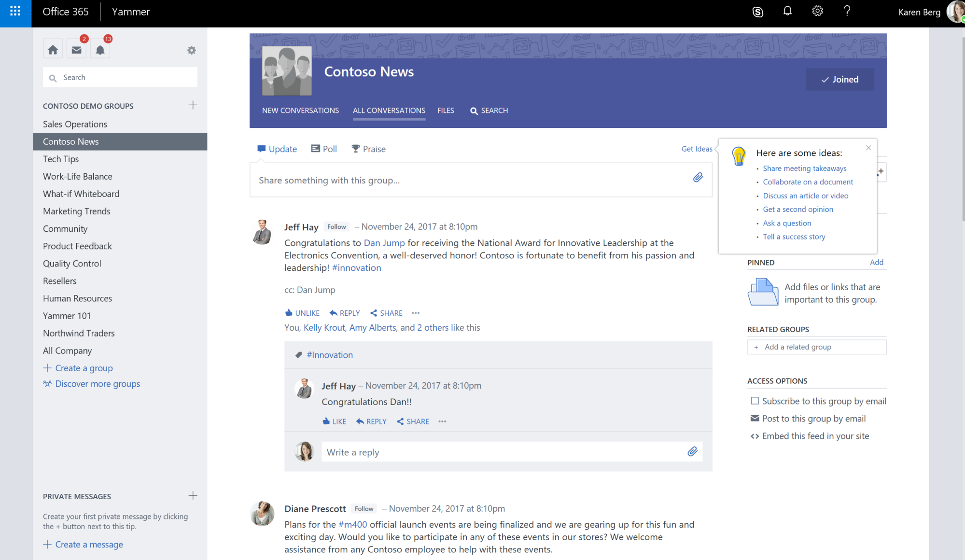The image size is (965, 560).
Task: Click the Search field in the sidebar
Action: click(120, 77)
